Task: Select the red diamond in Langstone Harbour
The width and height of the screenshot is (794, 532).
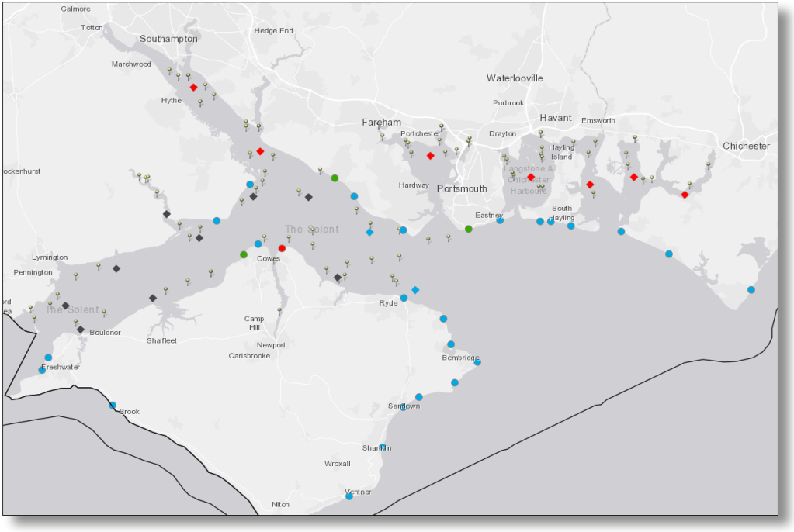Action: [x=531, y=178]
